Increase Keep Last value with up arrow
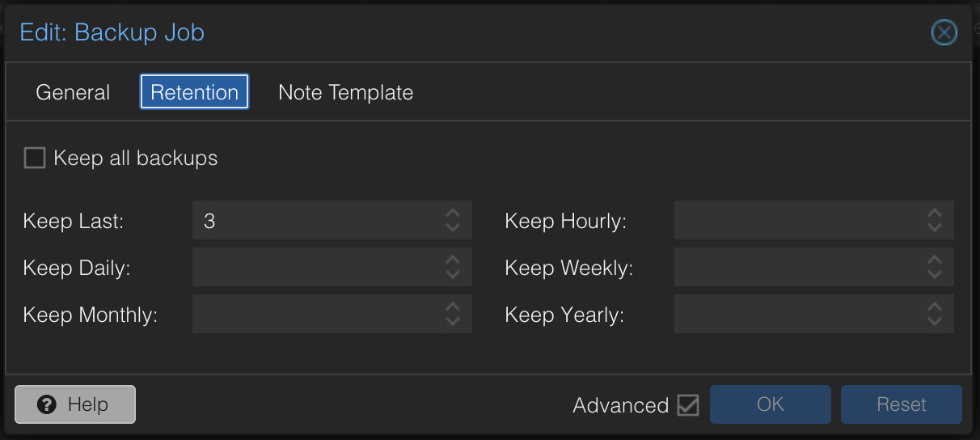The width and height of the screenshot is (980, 440). coord(453,214)
